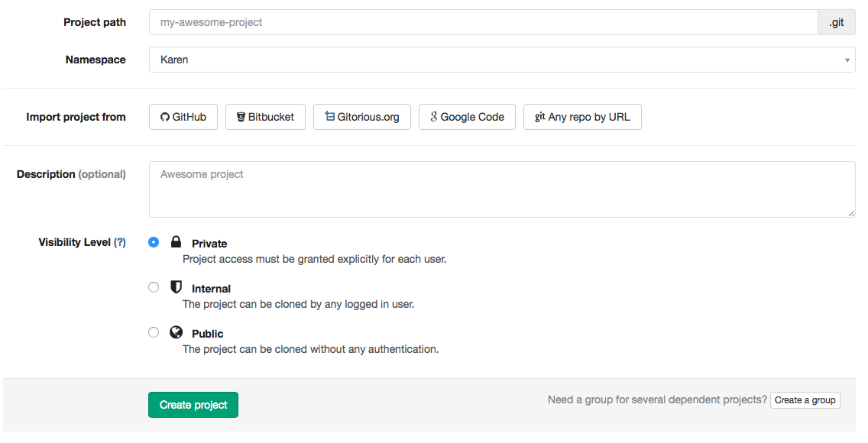The width and height of the screenshot is (868, 443).
Task: Click the Google Code import icon
Action: tap(433, 116)
